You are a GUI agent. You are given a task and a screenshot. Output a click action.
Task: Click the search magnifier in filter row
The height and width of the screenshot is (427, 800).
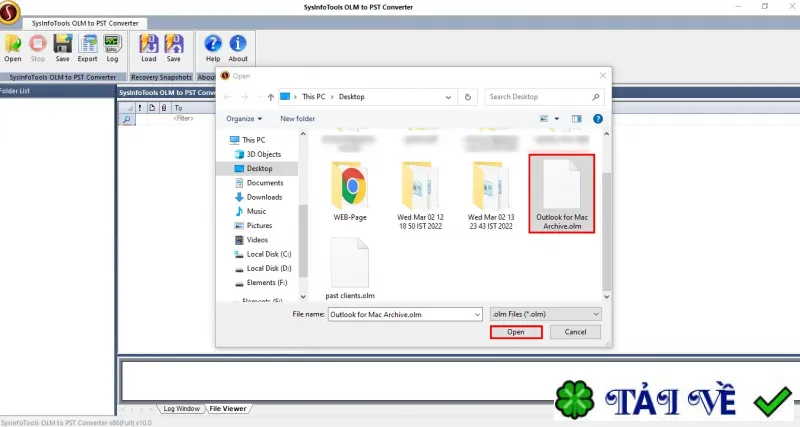click(x=127, y=119)
